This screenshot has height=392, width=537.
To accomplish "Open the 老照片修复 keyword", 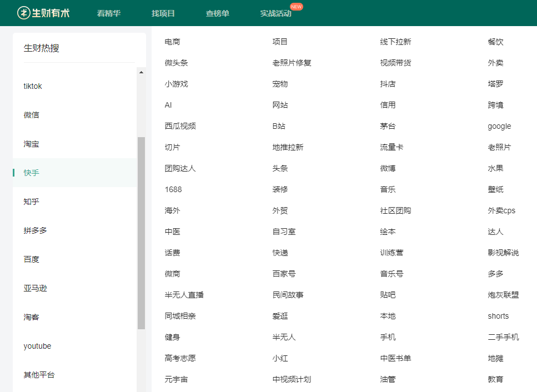I will click(x=292, y=63).
